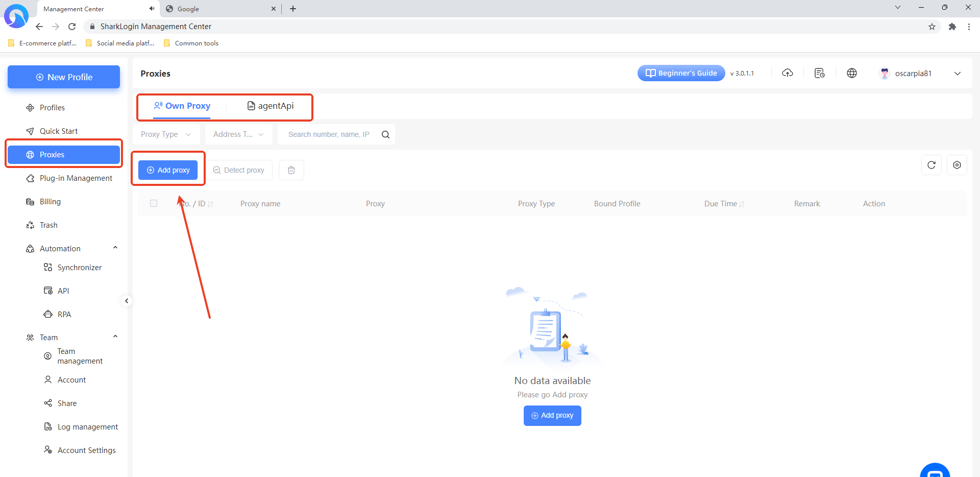Screen dimensions: 980x477
Task: Bookmark this page with the star icon
Action: point(932,27)
